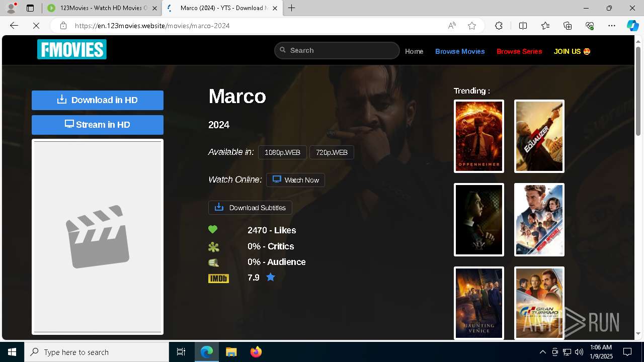
Task: Click the FMOVIES logo
Action: click(x=72, y=49)
